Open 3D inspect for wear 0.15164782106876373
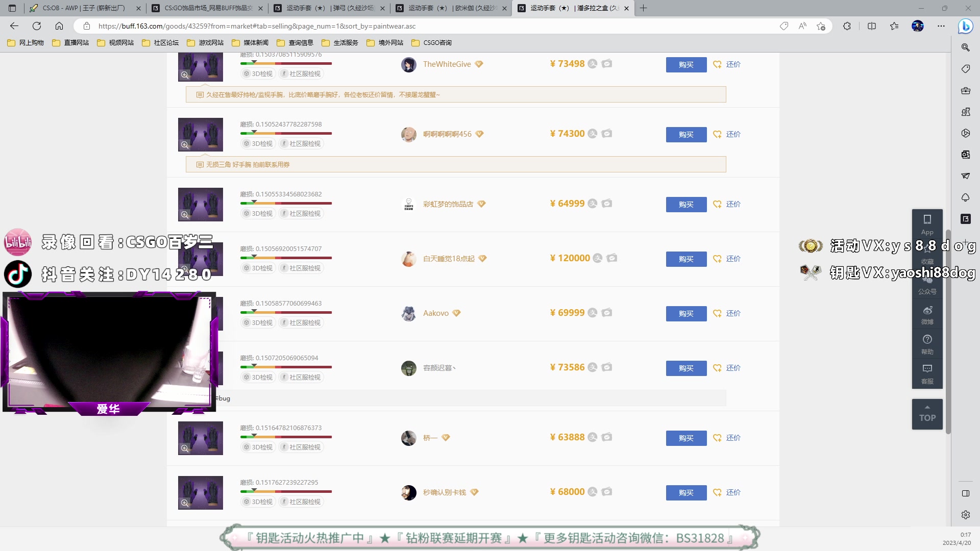Viewport: 980px width, 551px height. pyautogui.click(x=258, y=447)
